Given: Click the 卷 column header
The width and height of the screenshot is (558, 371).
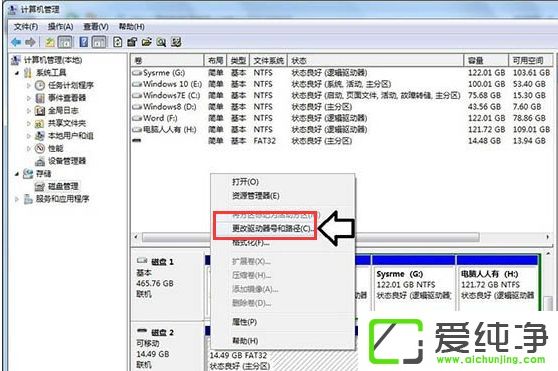Looking at the screenshot, I should coord(167,60).
